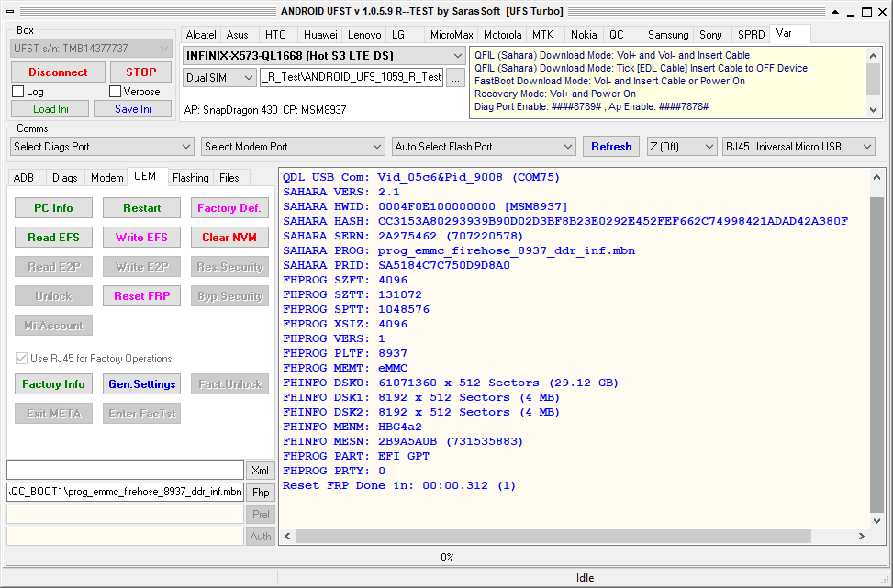Switch to the Motorola brand tab
The image size is (893, 588).
click(x=502, y=35)
